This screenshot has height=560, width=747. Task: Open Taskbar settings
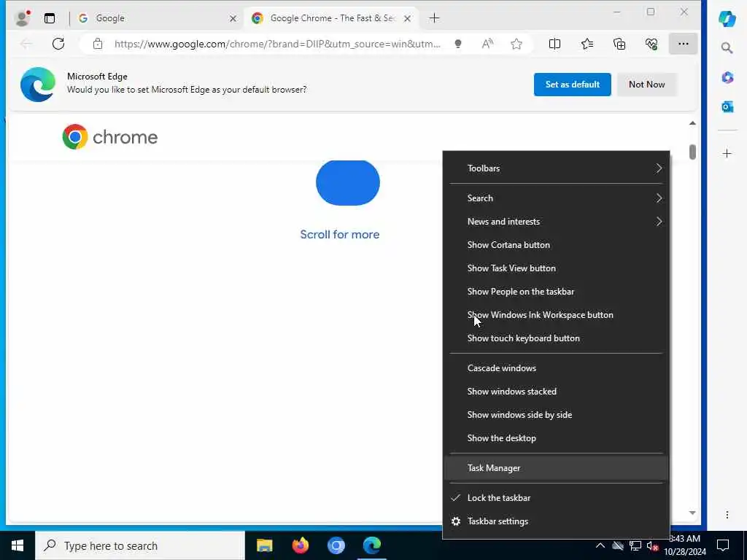(556, 521)
